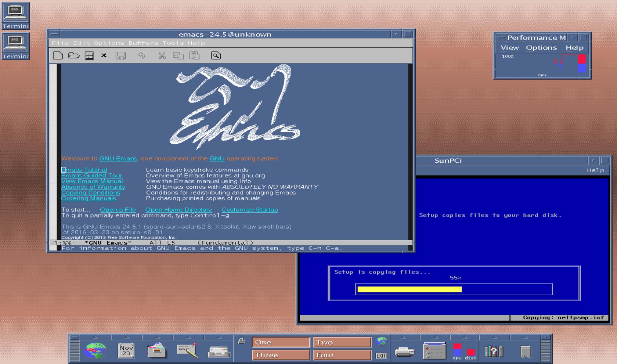Activate the screen lock padlock
This screenshot has width=617, height=364.
coord(241,341)
